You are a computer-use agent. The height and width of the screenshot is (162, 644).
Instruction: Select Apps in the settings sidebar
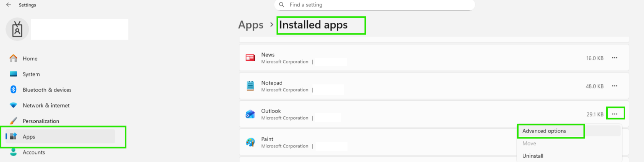coord(60,136)
